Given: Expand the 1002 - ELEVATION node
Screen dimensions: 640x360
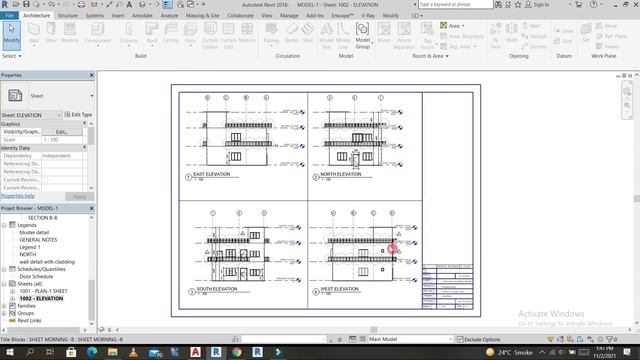Looking at the screenshot, I should tap(12, 298).
